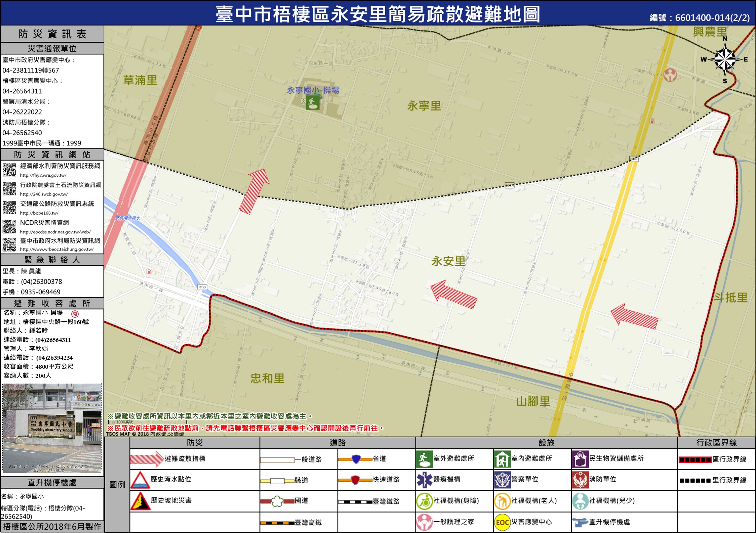The image size is (756, 533).
Task: Click the 消防單位 red legend icon
Action: coord(580,480)
